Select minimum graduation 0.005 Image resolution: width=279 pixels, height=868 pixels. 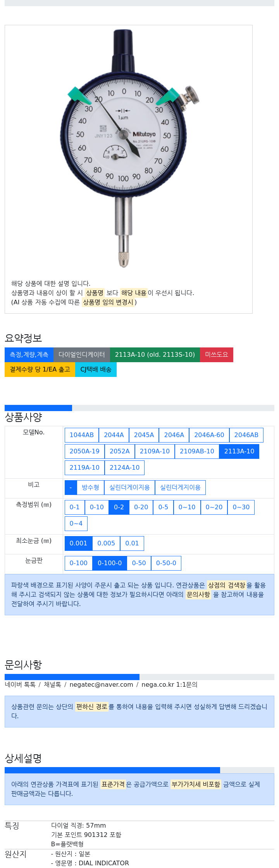pos(106,543)
